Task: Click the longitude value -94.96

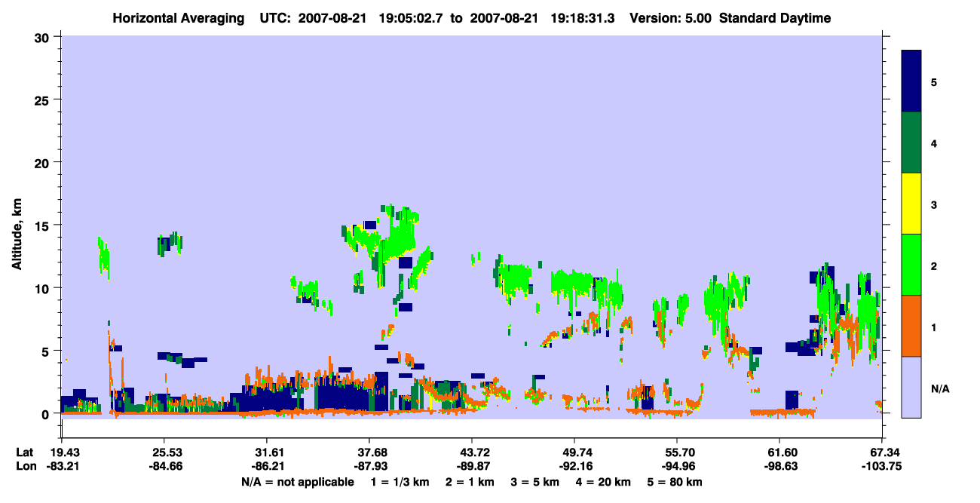Action: tap(677, 467)
